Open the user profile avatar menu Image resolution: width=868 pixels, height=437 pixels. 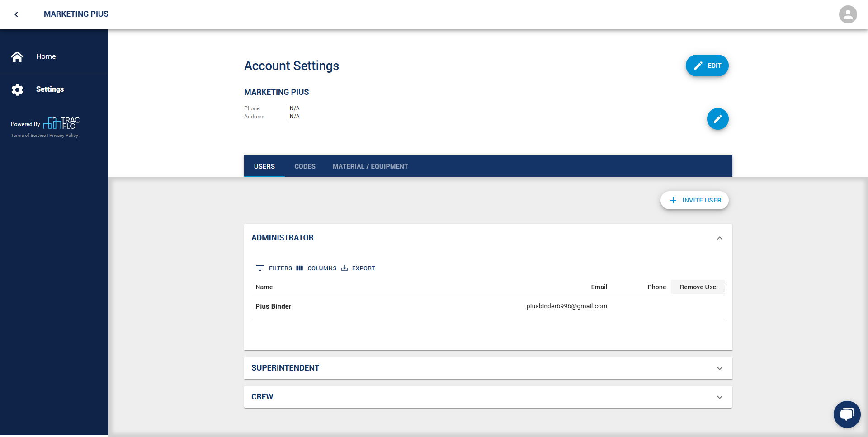coord(848,14)
